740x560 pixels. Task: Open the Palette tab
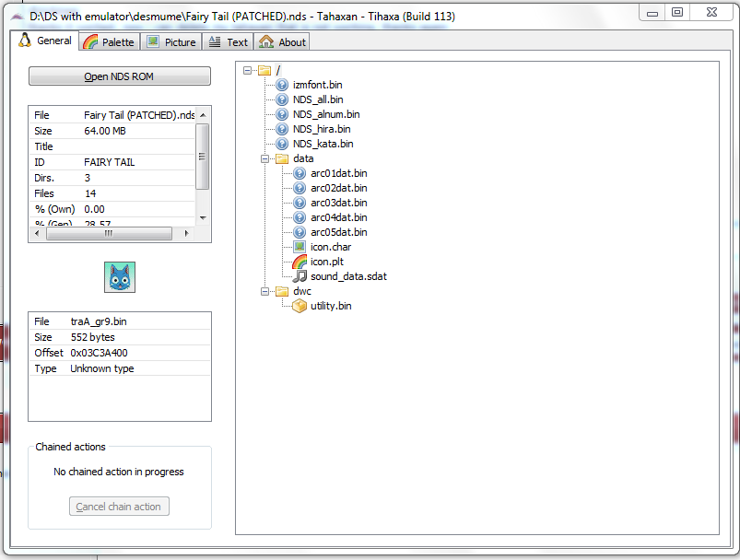click(x=110, y=42)
